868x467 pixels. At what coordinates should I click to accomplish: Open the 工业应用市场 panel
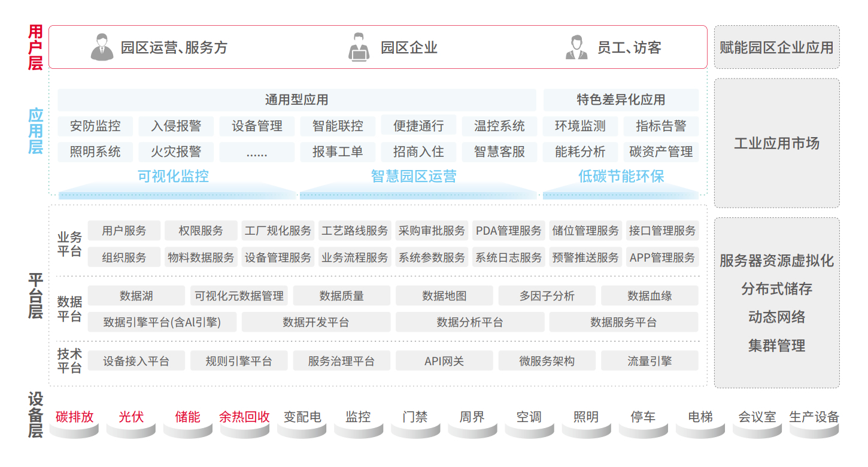coord(776,144)
